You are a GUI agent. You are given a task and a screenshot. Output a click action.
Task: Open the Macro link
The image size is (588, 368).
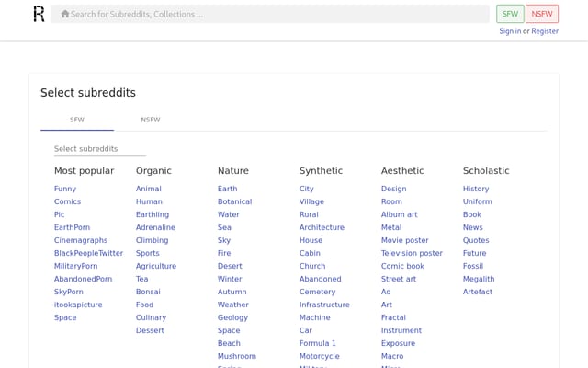(392, 356)
